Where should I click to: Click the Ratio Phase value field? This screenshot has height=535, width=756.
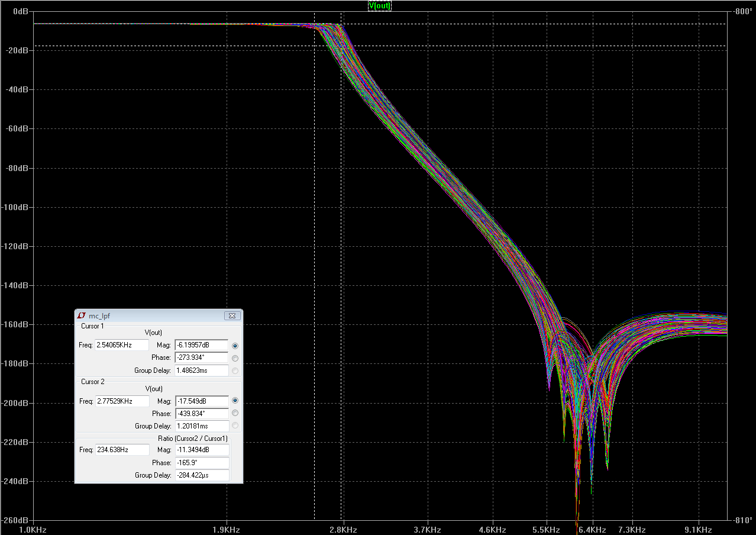pyautogui.click(x=202, y=463)
